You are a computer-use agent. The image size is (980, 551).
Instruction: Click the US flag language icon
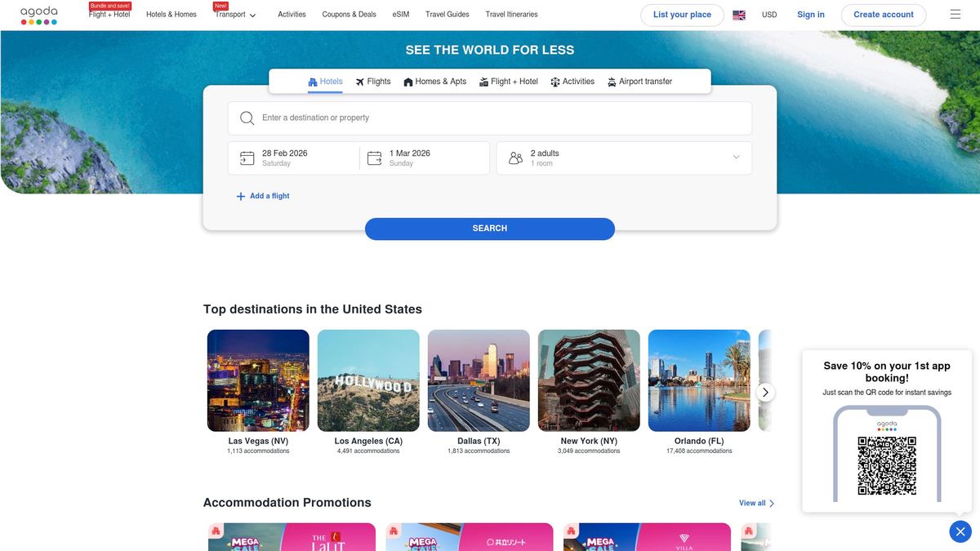click(738, 14)
